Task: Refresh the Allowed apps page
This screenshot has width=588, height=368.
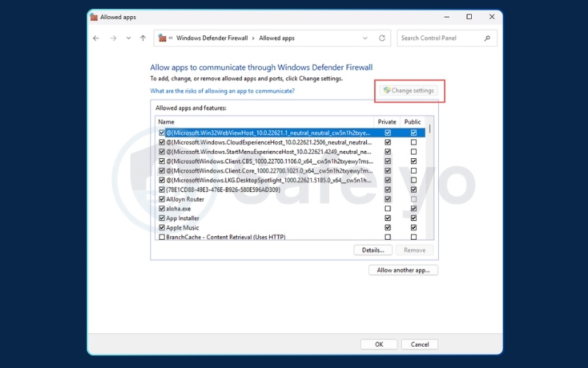Action: click(381, 38)
